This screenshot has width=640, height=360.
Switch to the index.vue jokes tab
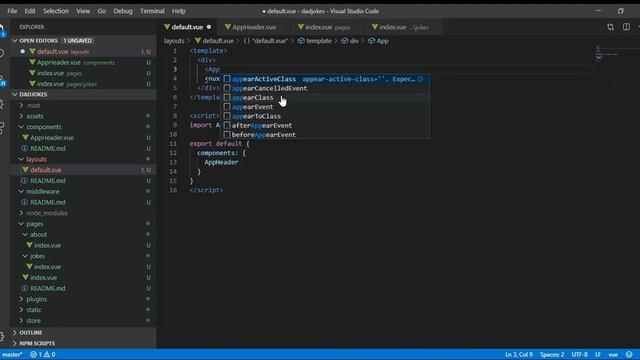click(x=403, y=27)
